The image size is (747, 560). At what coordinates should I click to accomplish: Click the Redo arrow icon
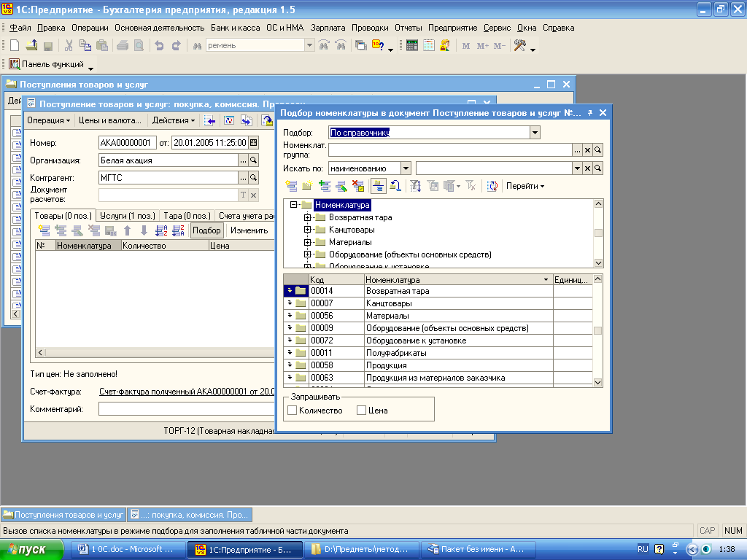coord(177,45)
